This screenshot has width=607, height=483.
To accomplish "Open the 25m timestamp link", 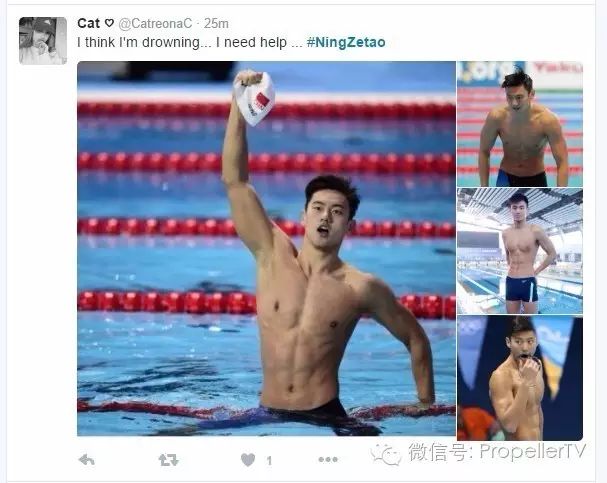I will [216, 24].
